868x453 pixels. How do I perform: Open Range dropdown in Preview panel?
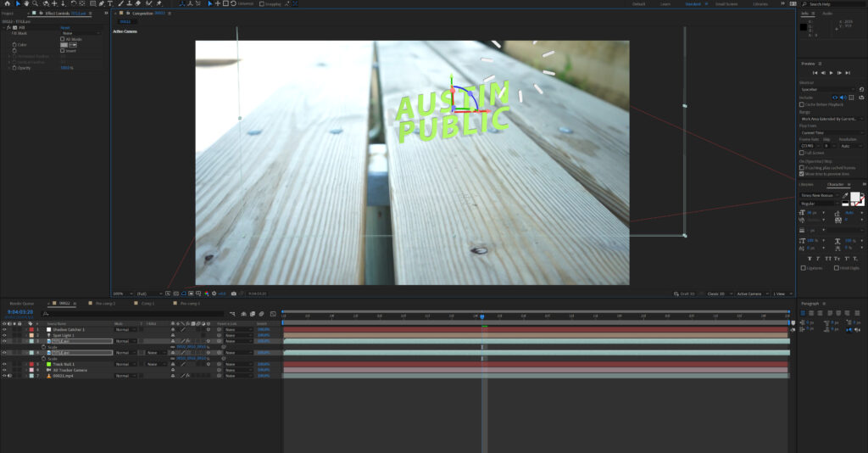tap(832, 119)
